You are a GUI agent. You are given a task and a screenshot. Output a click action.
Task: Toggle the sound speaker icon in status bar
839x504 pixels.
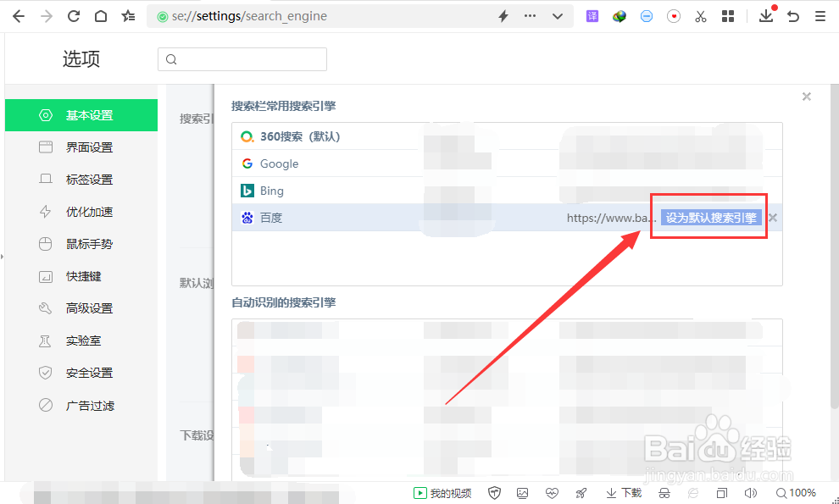(x=751, y=493)
